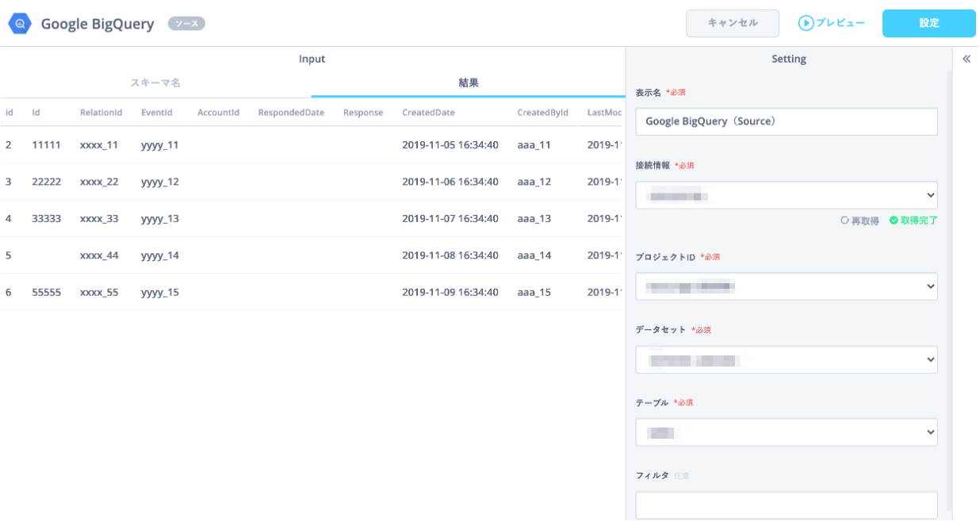Click the 取得完了 green check status
This screenshot has height=522, width=980.
(913, 221)
